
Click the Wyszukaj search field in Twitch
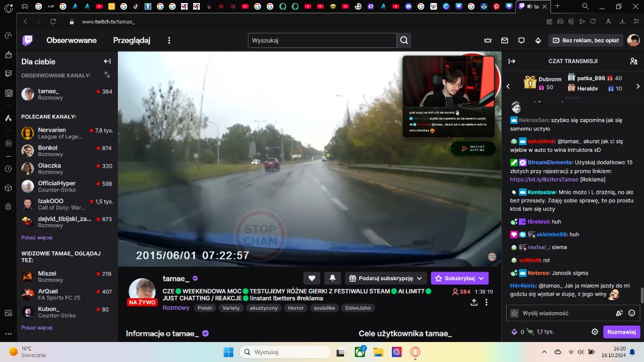pyautogui.click(x=322, y=41)
